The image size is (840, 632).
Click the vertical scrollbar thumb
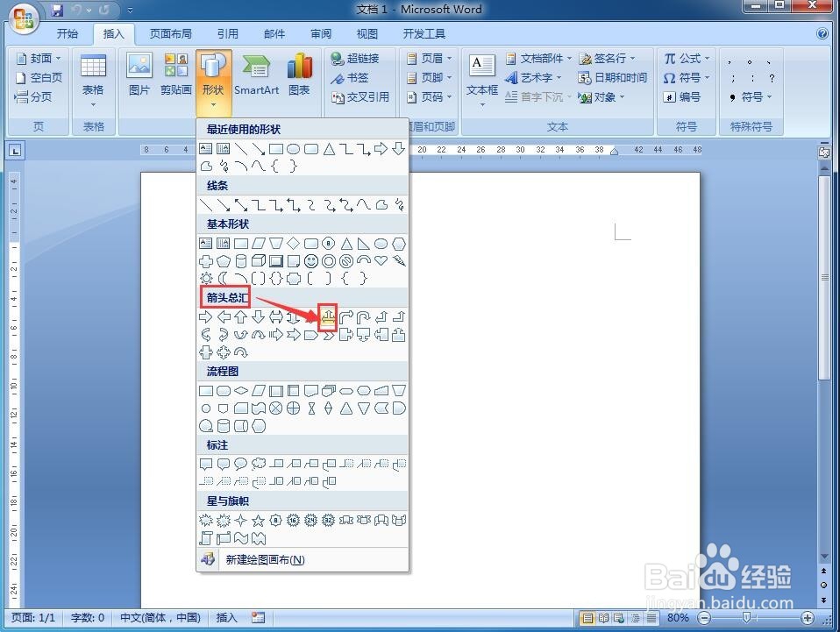click(824, 278)
